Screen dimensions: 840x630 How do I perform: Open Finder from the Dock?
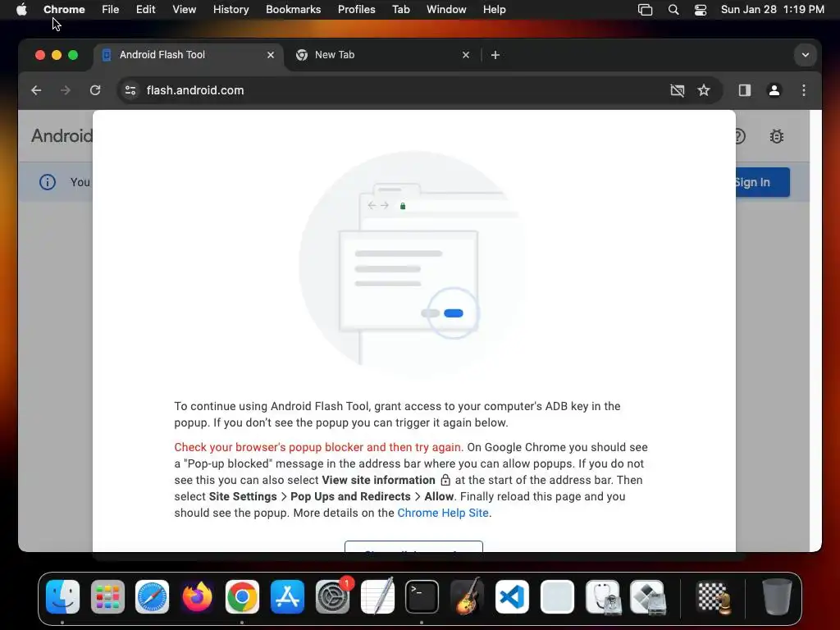pyautogui.click(x=62, y=597)
